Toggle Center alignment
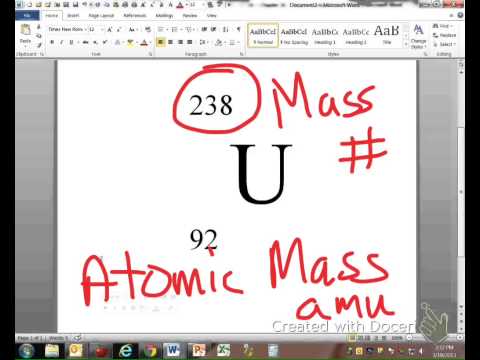 (x=171, y=42)
